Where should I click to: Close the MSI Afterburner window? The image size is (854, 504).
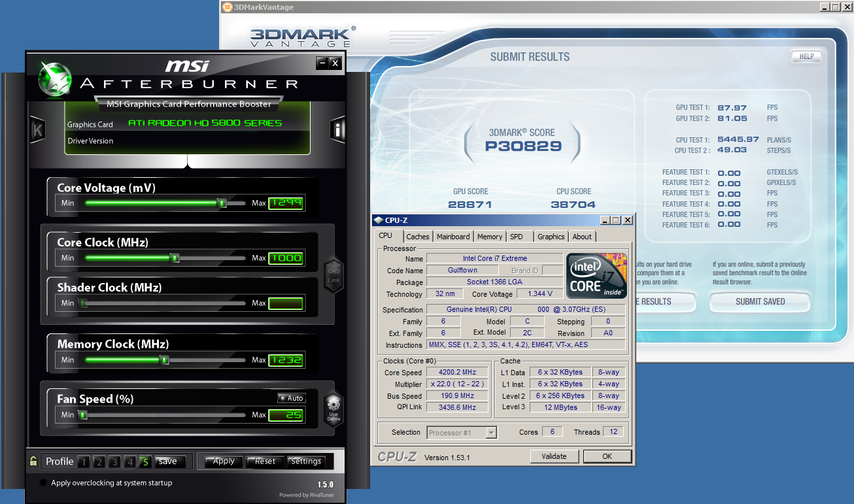(335, 63)
